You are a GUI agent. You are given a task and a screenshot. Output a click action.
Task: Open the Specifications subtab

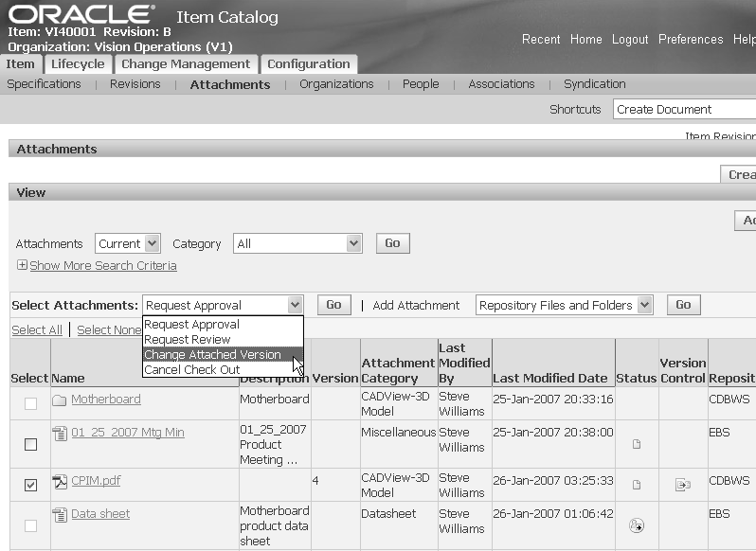pyautogui.click(x=44, y=84)
